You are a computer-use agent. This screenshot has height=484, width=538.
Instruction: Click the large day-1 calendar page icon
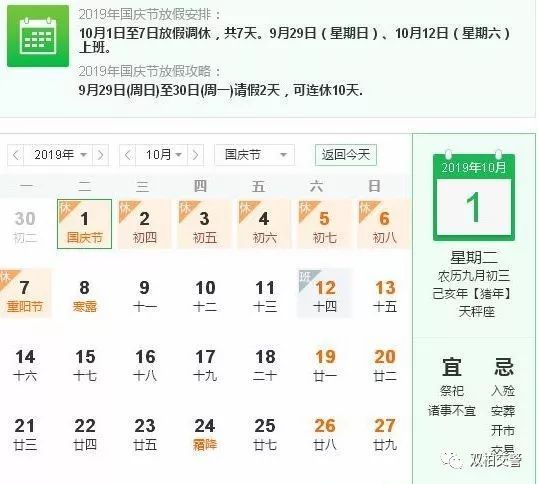473,197
